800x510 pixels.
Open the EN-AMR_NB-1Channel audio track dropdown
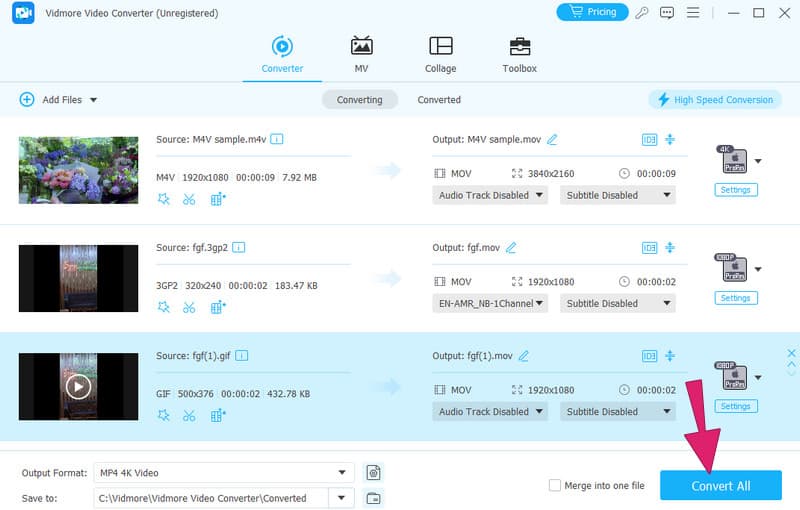490,303
